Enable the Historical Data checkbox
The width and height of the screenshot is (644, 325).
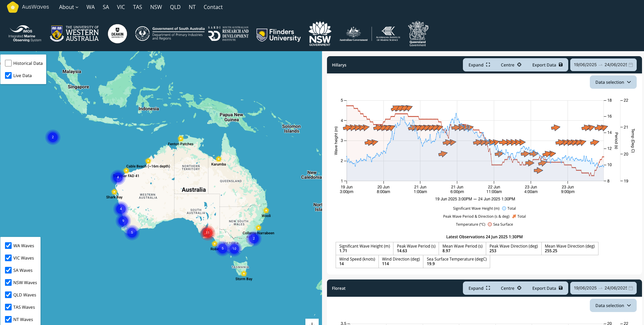coord(8,63)
